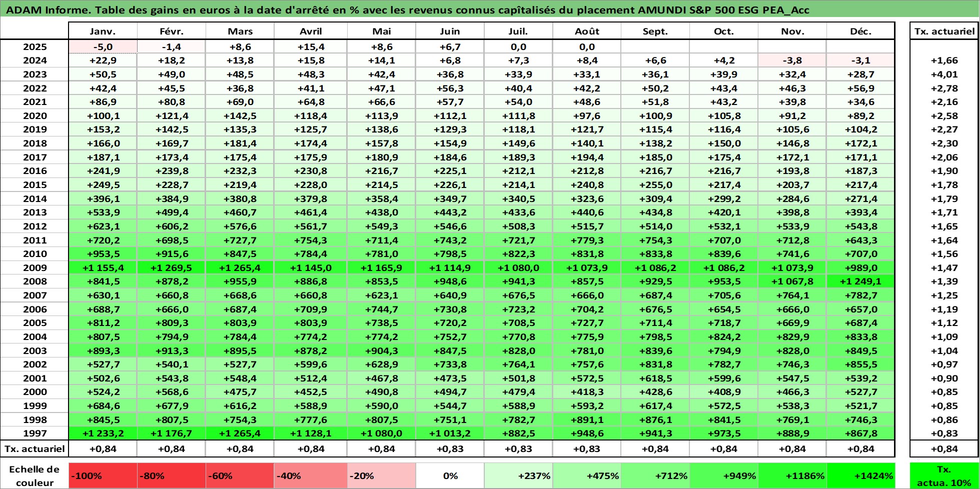Click the +1 249,1 cell for December 2008

[x=860, y=281]
